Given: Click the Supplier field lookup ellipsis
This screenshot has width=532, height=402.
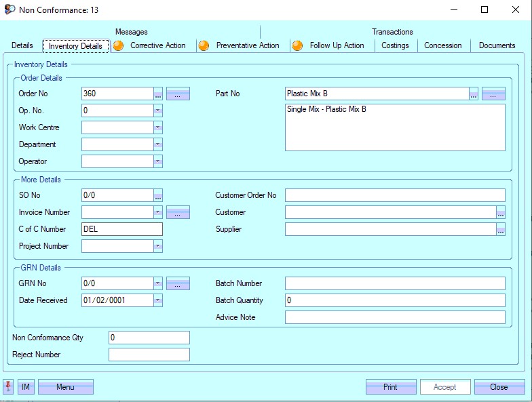Looking at the screenshot, I should 501,229.
